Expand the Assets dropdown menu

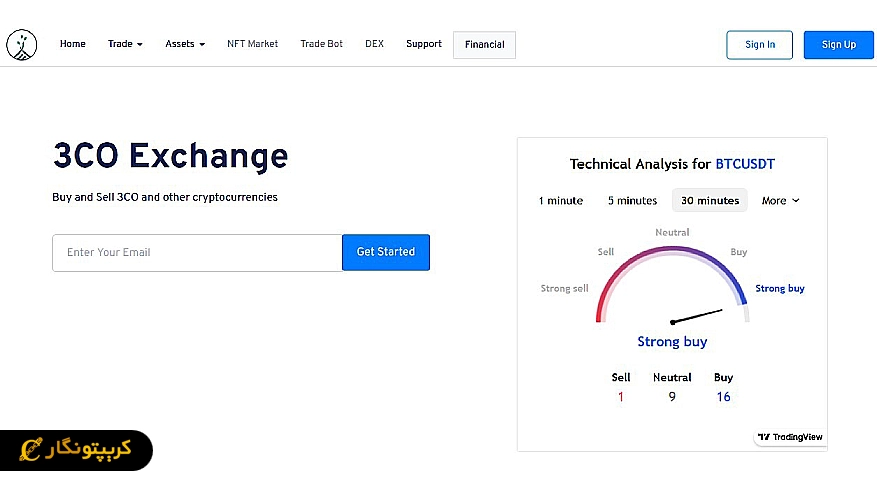point(185,44)
